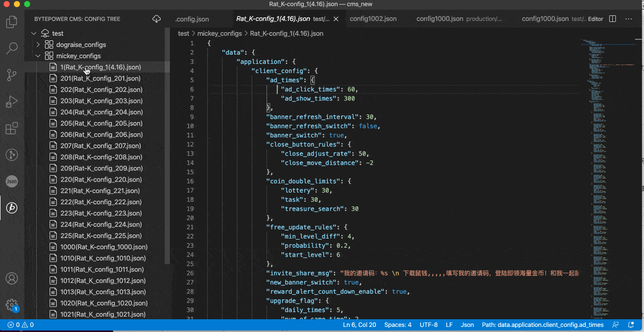Click test in the breadcrumb
Viewport: 644px width, 332px height.
point(184,33)
